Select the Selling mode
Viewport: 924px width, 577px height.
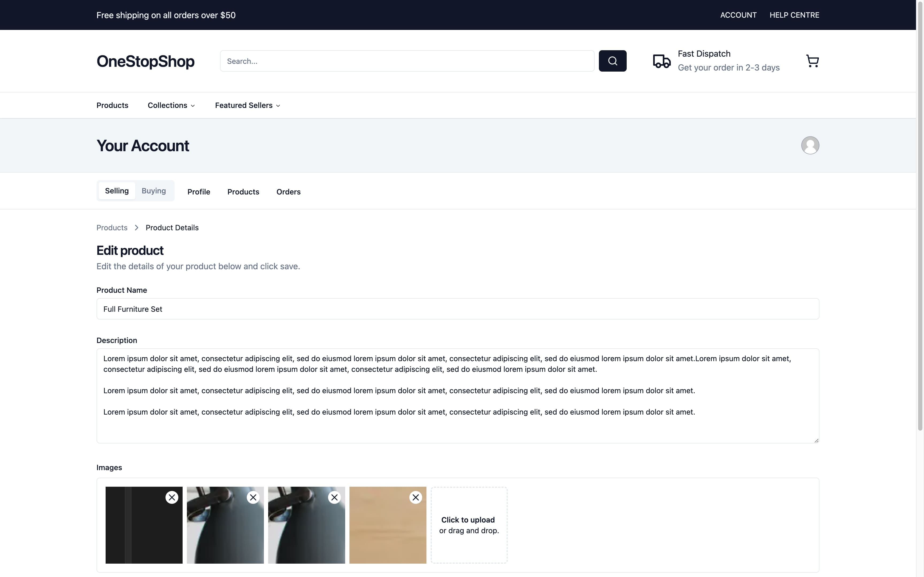(x=117, y=190)
